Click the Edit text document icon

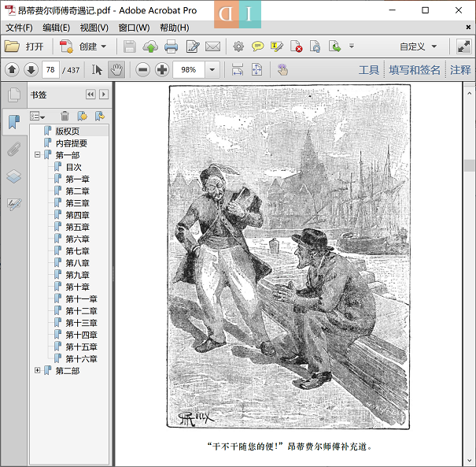[x=193, y=46]
